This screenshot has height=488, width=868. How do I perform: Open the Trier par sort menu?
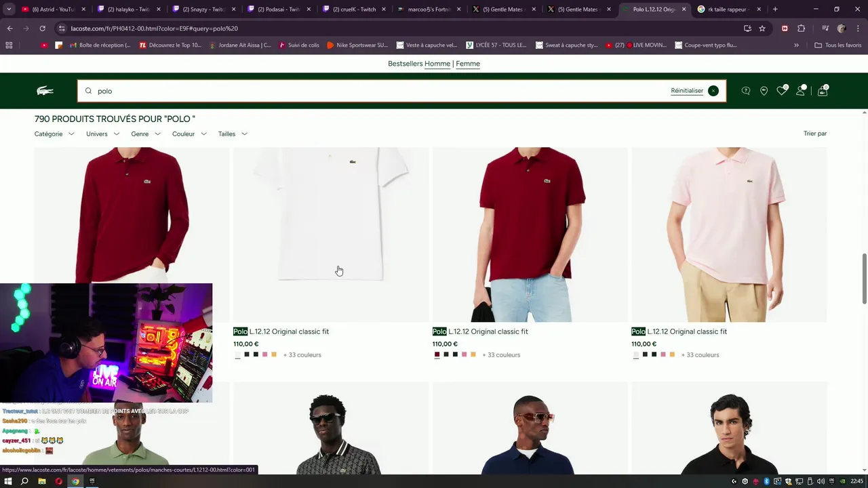815,134
